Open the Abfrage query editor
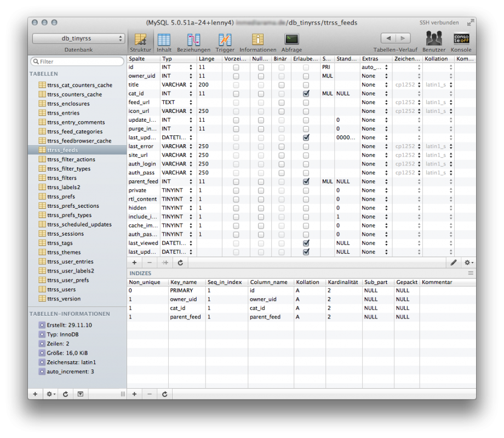504x438 pixels. point(291,43)
